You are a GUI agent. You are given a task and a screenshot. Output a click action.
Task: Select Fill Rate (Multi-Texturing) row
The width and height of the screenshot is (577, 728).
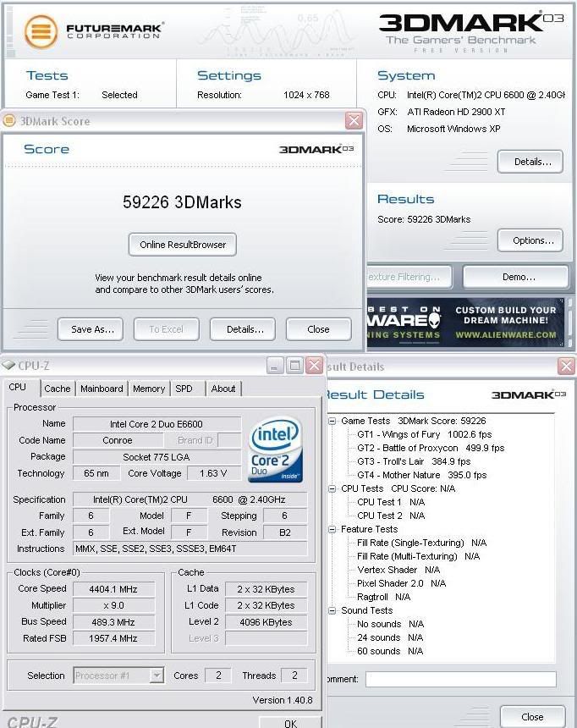[418, 556]
